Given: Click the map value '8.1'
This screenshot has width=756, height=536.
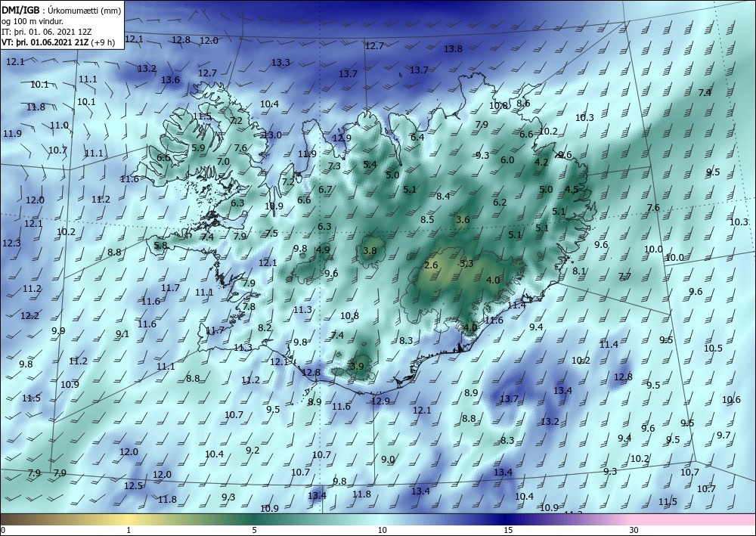Looking at the screenshot, I should [x=579, y=271].
